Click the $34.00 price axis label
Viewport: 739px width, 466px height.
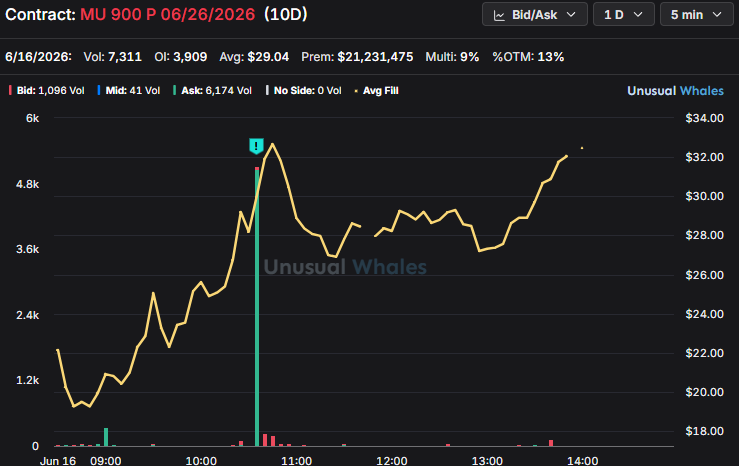click(704, 118)
